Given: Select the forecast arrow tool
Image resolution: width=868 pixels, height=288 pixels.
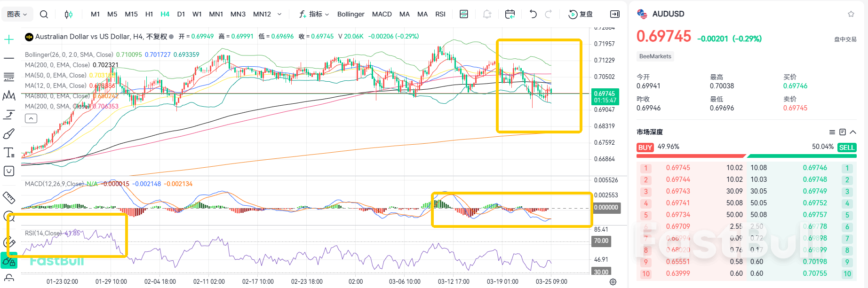Looking at the screenshot, I should coord(9,115).
